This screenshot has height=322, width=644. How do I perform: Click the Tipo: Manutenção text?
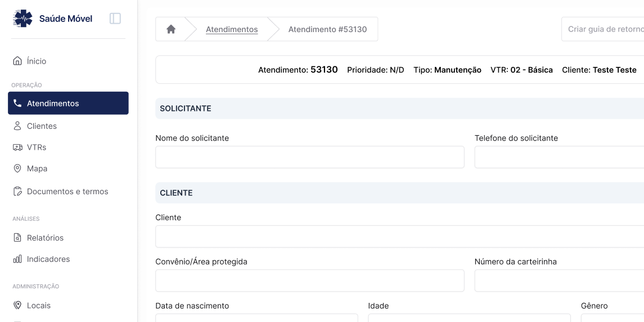coord(447,70)
